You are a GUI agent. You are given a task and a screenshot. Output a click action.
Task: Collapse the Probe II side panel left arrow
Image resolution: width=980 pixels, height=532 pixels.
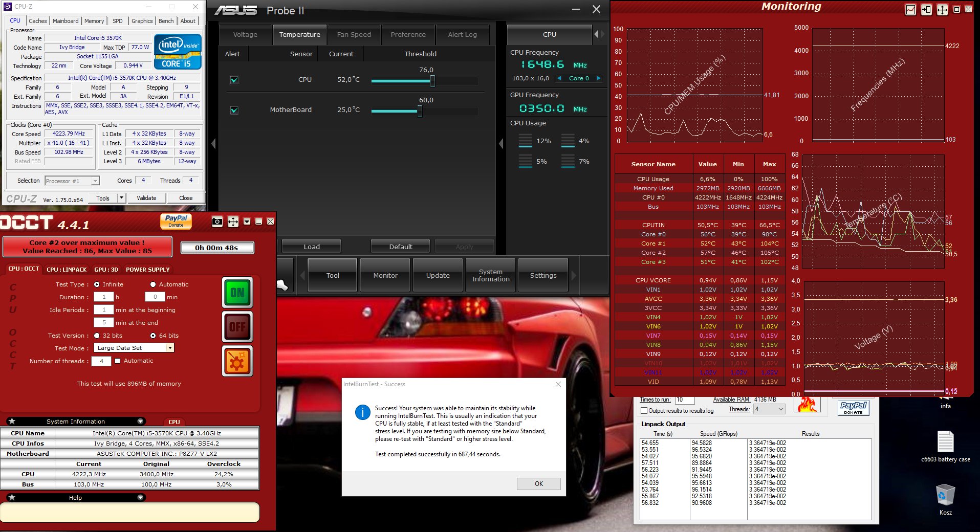[x=501, y=144]
